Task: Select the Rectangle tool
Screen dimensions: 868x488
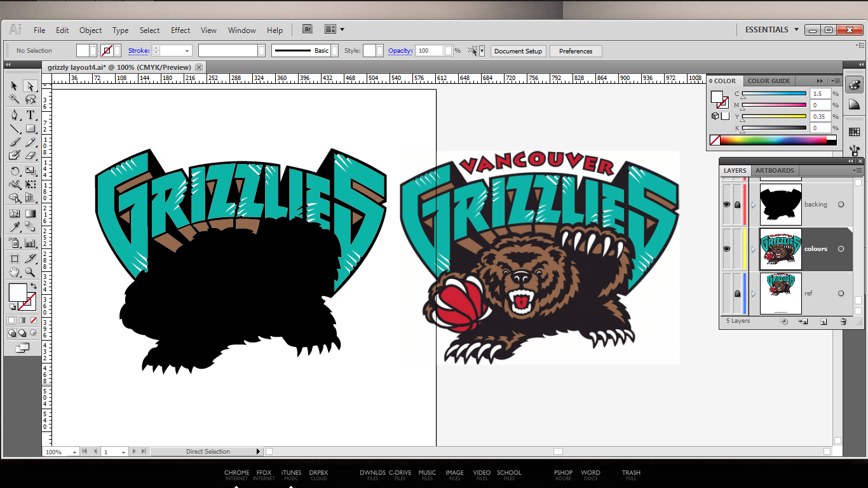Action: (x=30, y=128)
